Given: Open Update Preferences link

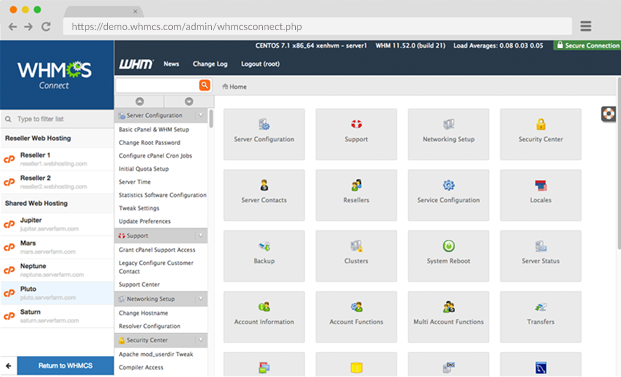Looking at the screenshot, I should coord(145,221).
